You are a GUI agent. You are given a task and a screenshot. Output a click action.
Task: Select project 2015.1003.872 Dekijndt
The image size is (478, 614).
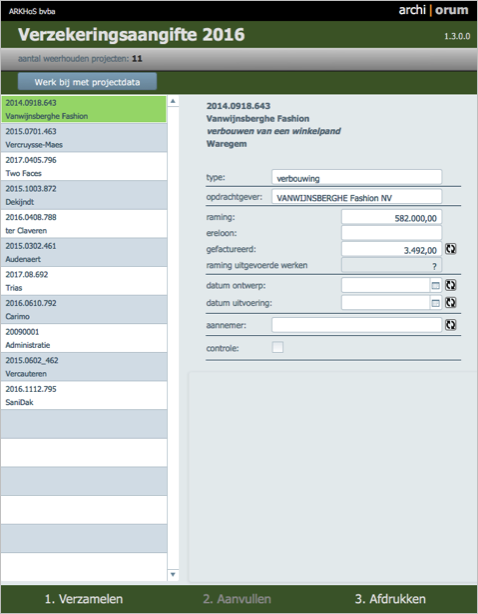point(84,195)
